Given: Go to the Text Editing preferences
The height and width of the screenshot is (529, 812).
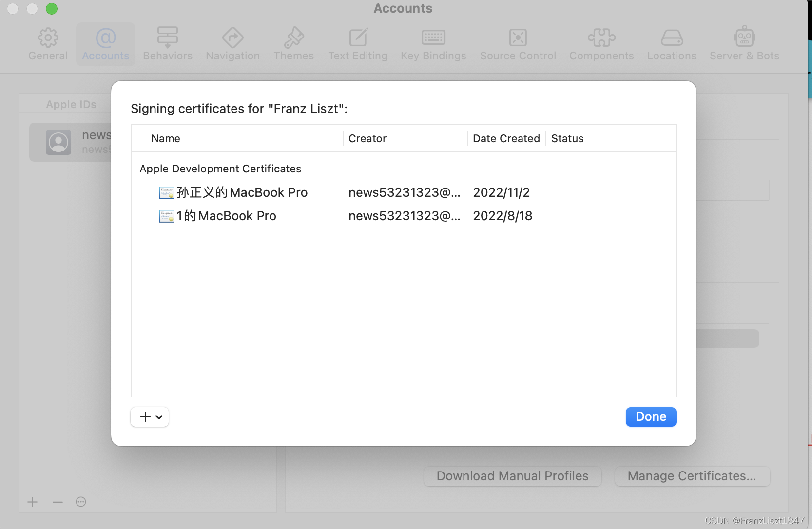Looking at the screenshot, I should [358, 44].
